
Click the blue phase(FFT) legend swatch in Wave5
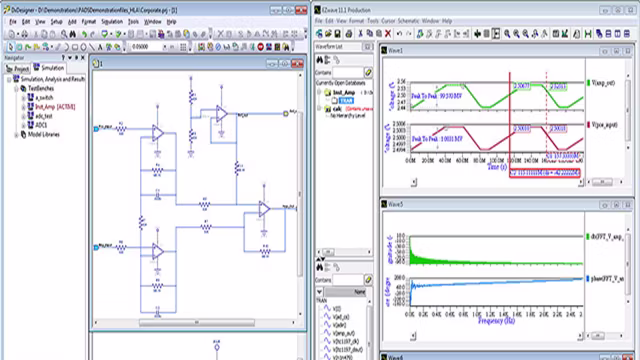(588, 279)
